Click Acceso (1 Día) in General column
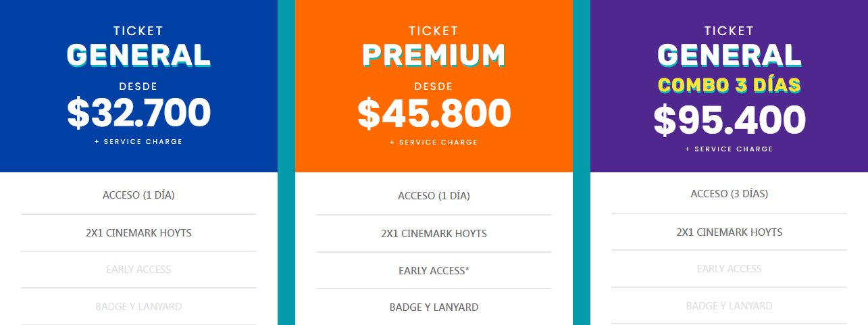The height and width of the screenshot is (325, 868). (138, 195)
